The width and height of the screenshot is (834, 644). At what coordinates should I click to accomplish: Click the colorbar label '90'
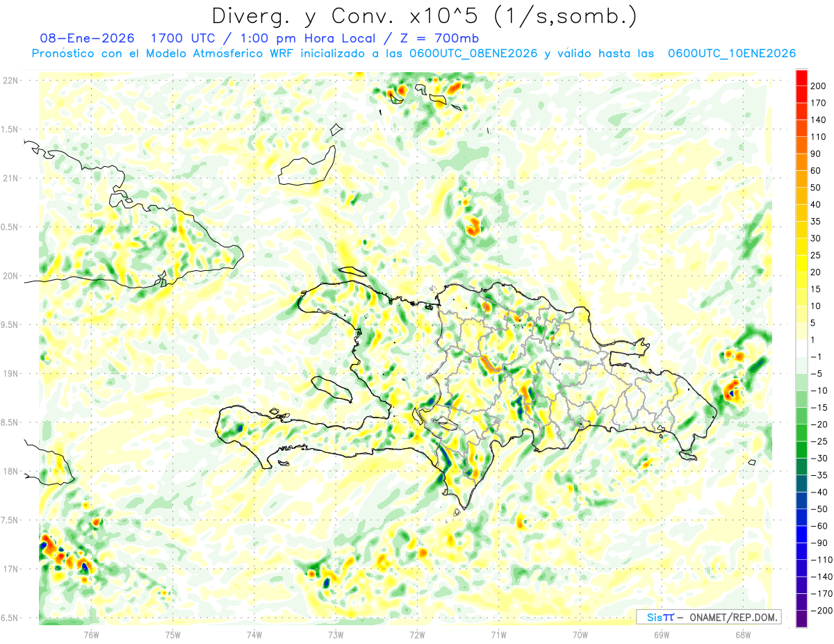[x=816, y=154]
